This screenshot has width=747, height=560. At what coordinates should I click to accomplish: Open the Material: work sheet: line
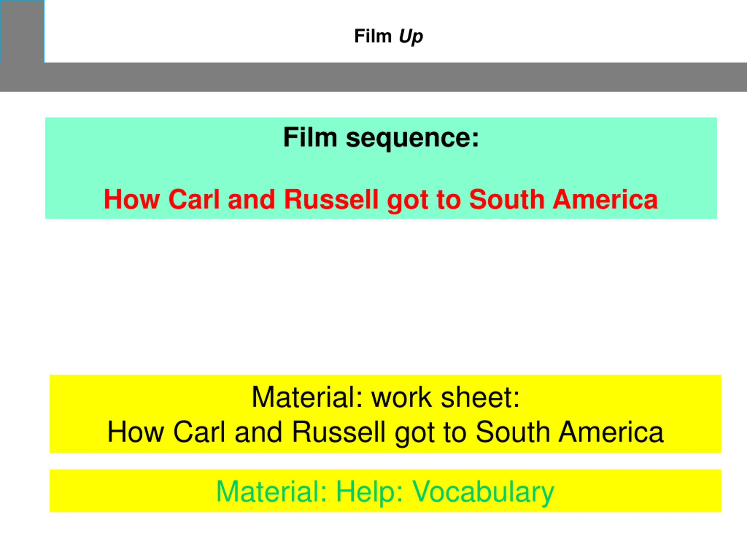click(385, 397)
